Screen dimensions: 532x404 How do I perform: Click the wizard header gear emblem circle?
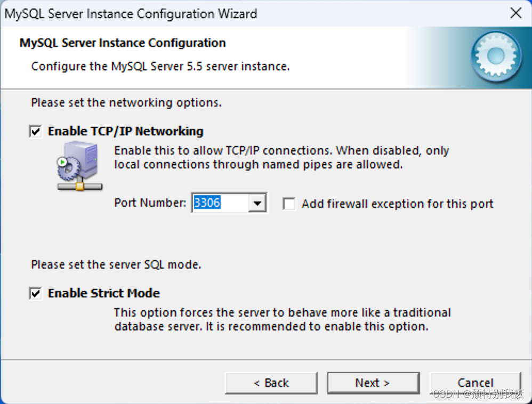pos(496,56)
